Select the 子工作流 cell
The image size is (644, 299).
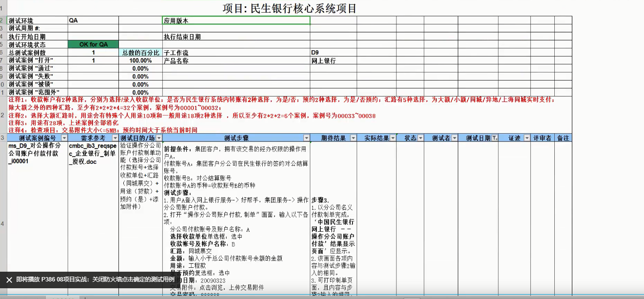pyautogui.click(x=236, y=53)
